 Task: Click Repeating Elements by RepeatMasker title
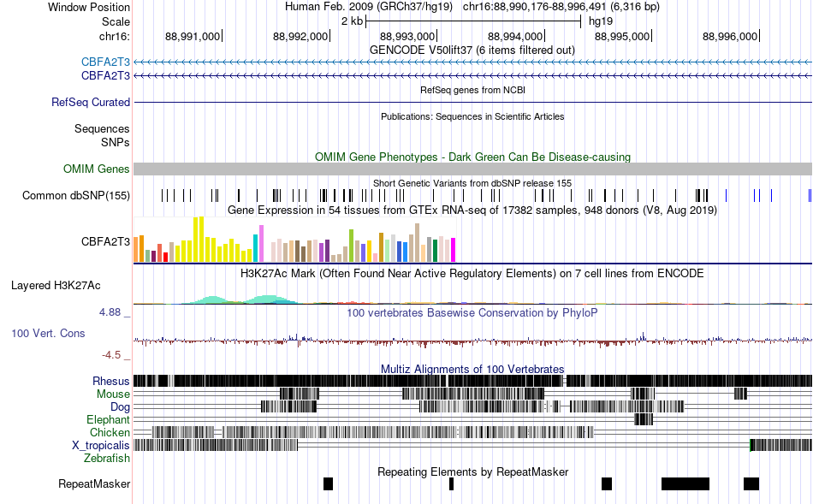(x=472, y=471)
